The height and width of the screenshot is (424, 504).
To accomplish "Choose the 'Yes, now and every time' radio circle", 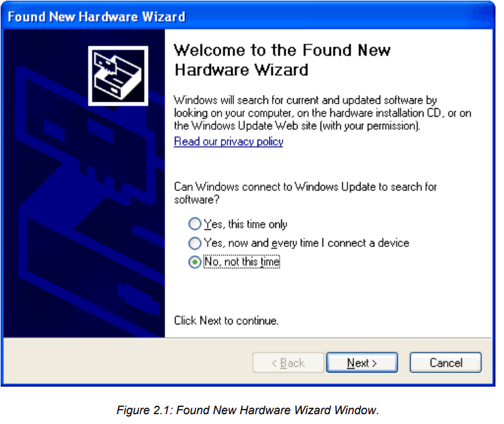I will [x=195, y=243].
